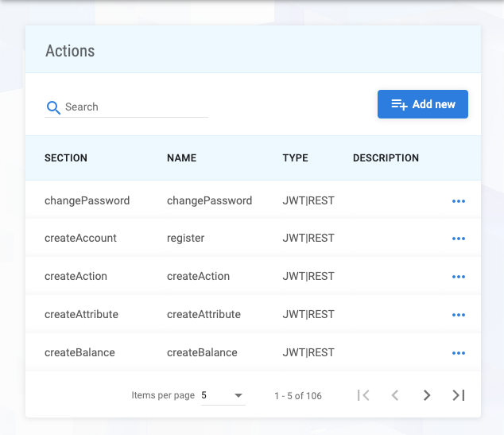The width and height of the screenshot is (504, 435).
Task: Go to the first page
Action: tap(363, 395)
